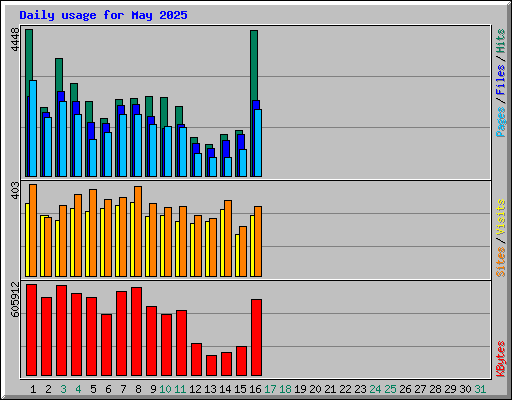Image resolution: width=512 pixels, height=400 pixels.
Task: Click green day 4 on the x-axis
Action: point(78,389)
